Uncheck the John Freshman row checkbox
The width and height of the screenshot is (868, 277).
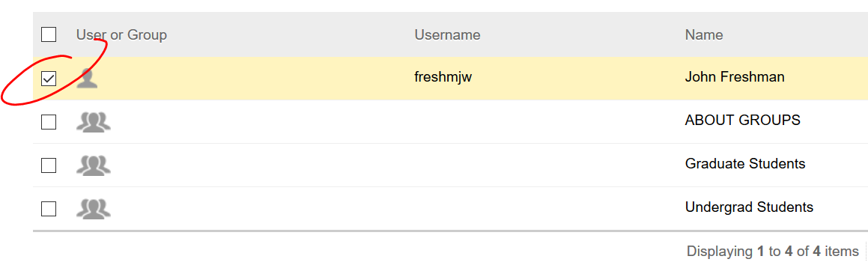pyautogui.click(x=49, y=79)
